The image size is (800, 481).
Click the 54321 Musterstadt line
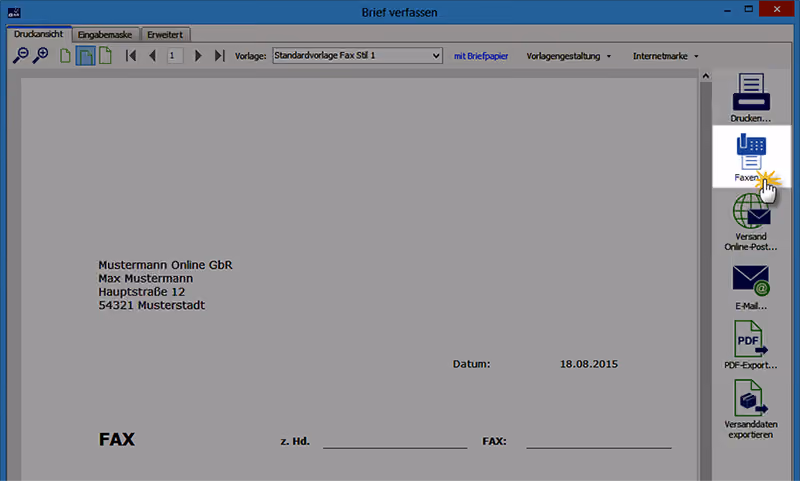pyautogui.click(x=152, y=305)
